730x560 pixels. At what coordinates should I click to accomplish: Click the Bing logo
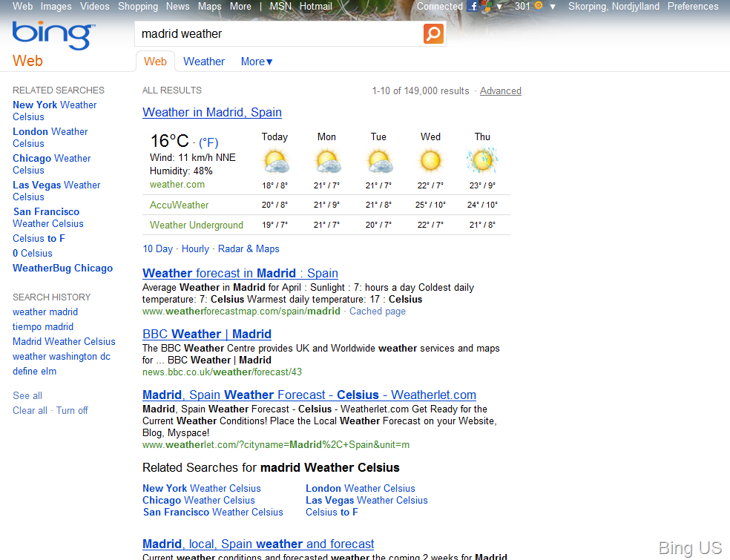[53, 35]
